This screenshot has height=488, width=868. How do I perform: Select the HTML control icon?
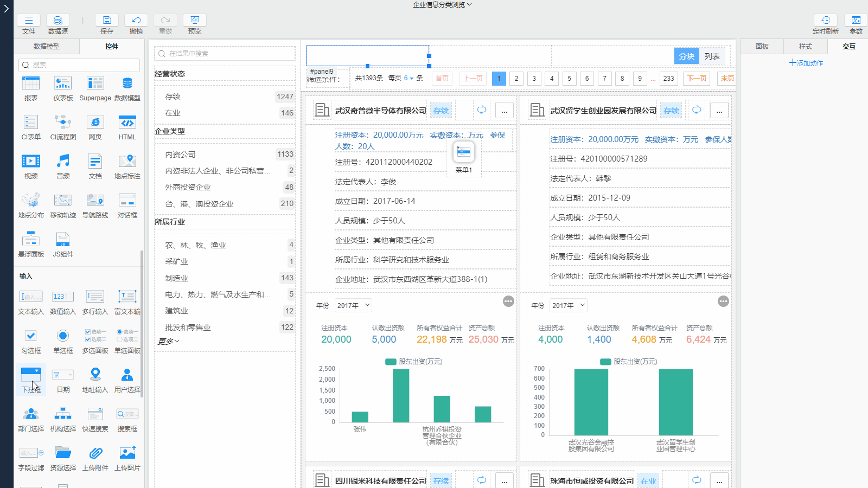(x=127, y=123)
